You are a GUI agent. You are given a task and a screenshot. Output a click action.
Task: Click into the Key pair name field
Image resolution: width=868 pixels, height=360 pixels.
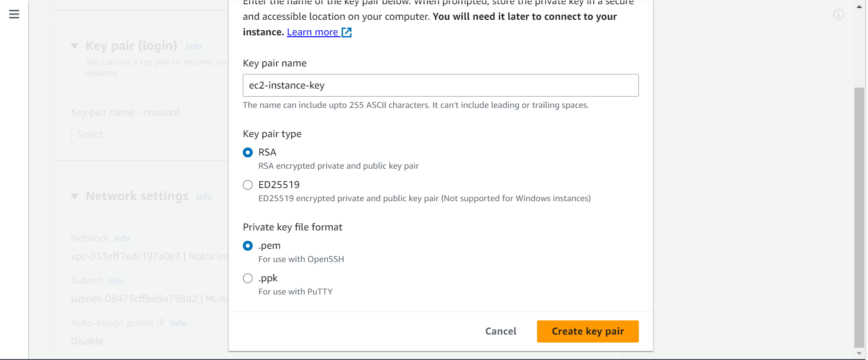(x=441, y=85)
